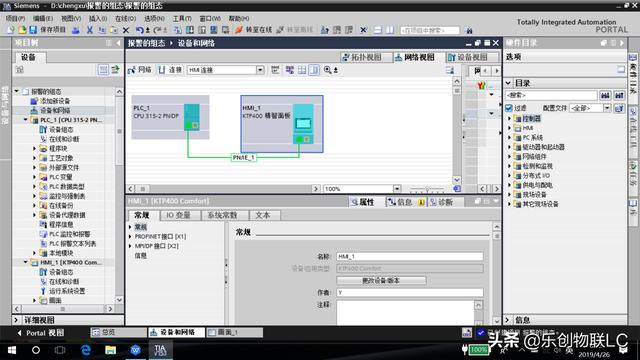The height and width of the screenshot is (360, 640).
Task: Click the go online icon
Action: click(x=239, y=30)
